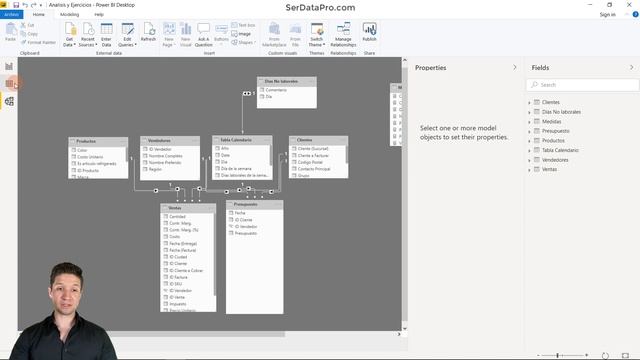Viewport: 640px width, 360px height.
Task: Save the file from quick access toolbar
Action: (16, 5)
